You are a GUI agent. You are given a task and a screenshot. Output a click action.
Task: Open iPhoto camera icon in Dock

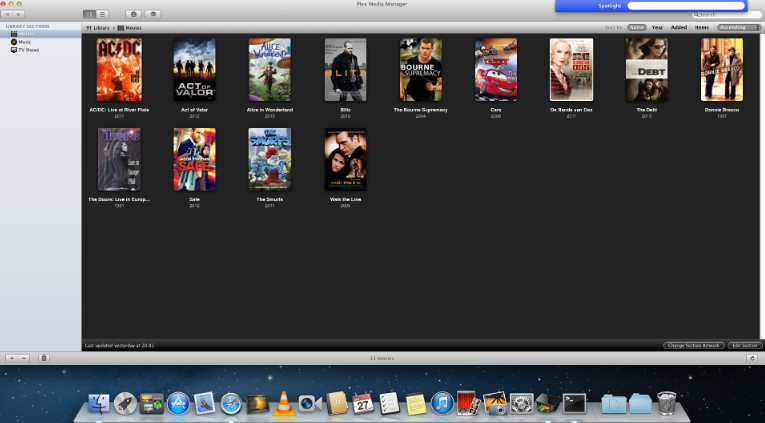coord(494,403)
